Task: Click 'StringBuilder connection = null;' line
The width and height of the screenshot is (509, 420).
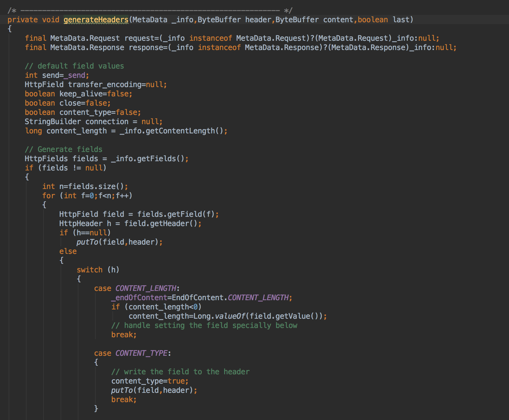Action: click(x=94, y=122)
